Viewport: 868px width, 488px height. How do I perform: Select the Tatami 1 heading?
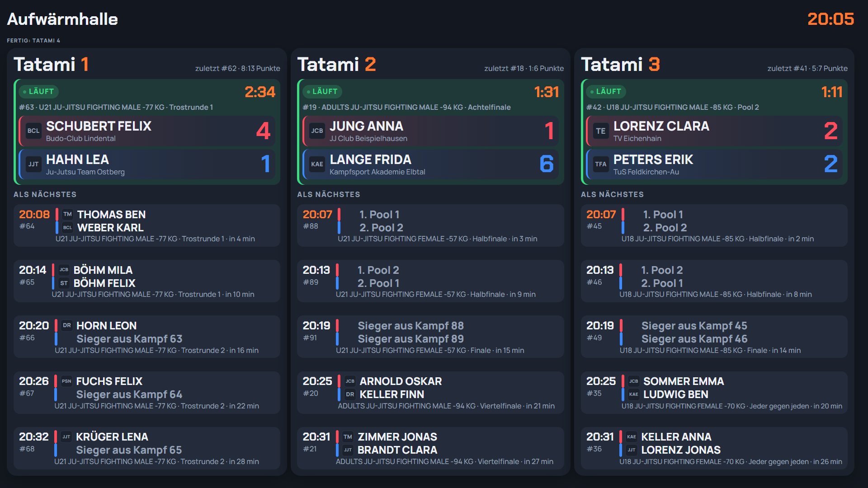[x=51, y=64]
